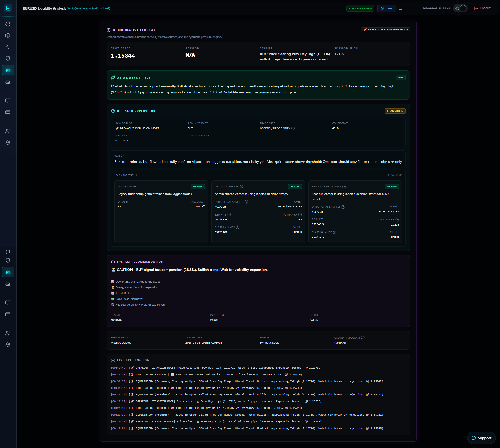Click the help icon beside Shadow 3.0R Learner
This screenshot has height=448, width=500.
coord(344,187)
